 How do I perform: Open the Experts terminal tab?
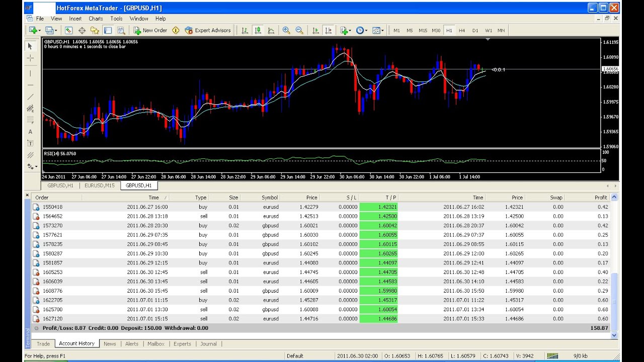pos(182,344)
